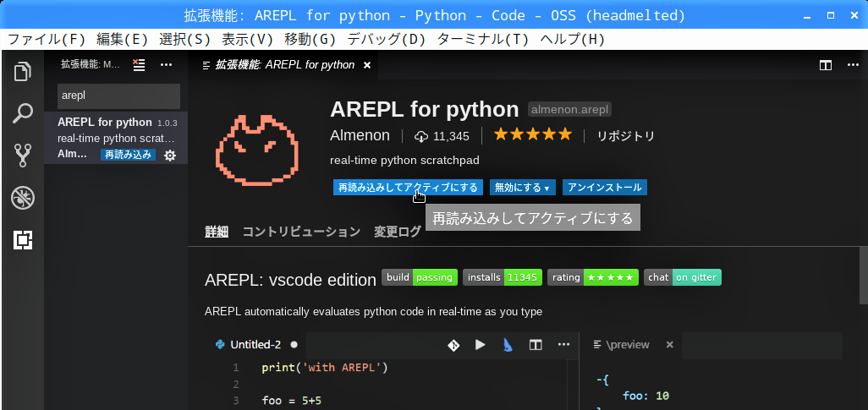Open the リポジトリ link

[625, 136]
